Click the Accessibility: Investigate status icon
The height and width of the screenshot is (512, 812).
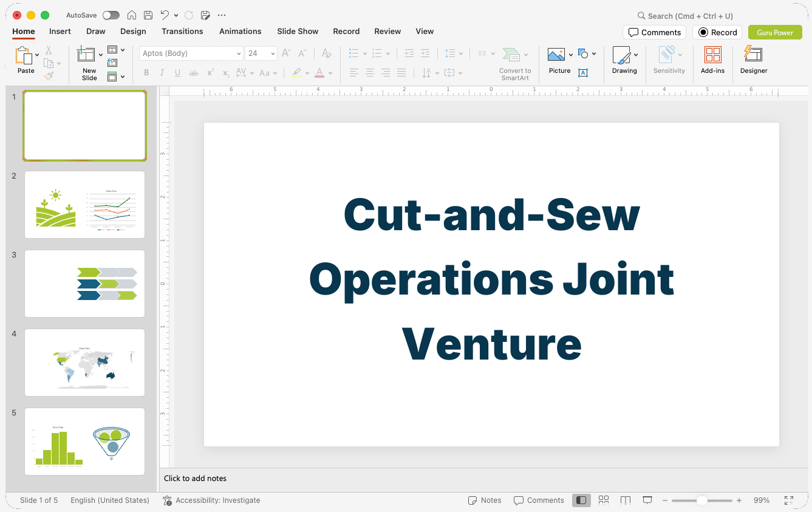click(168, 500)
